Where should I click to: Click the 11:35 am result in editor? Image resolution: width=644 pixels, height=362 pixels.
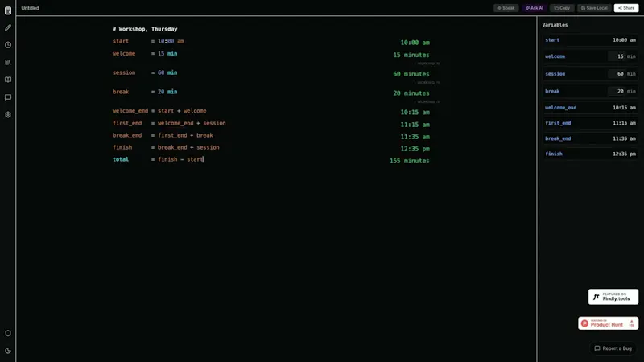(x=415, y=137)
